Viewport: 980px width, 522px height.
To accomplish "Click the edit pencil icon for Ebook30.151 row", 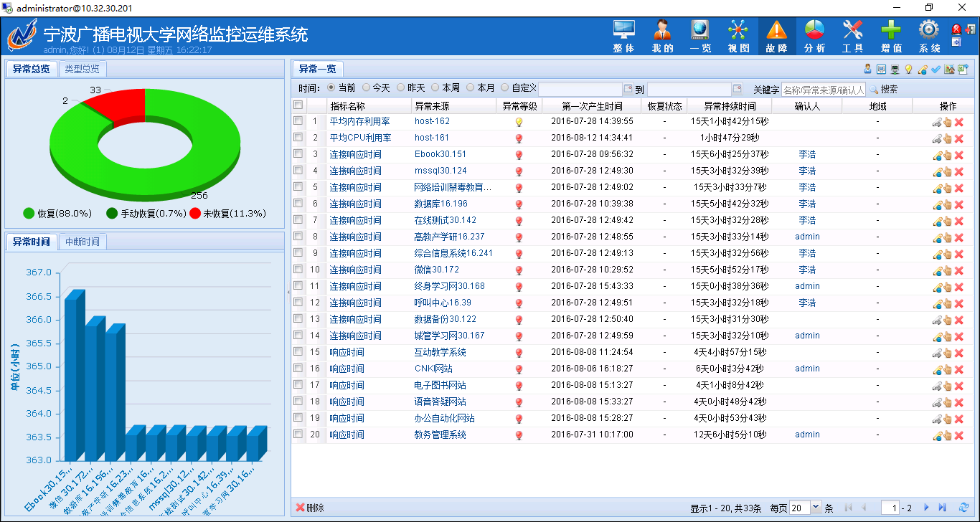I will (x=937, y=155).
